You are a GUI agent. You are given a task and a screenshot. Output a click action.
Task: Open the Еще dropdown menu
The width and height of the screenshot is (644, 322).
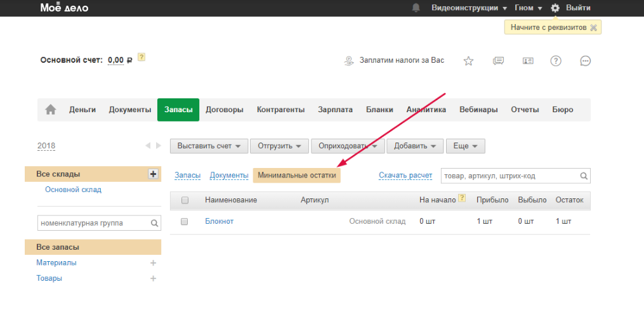click(x=465, y=146)
